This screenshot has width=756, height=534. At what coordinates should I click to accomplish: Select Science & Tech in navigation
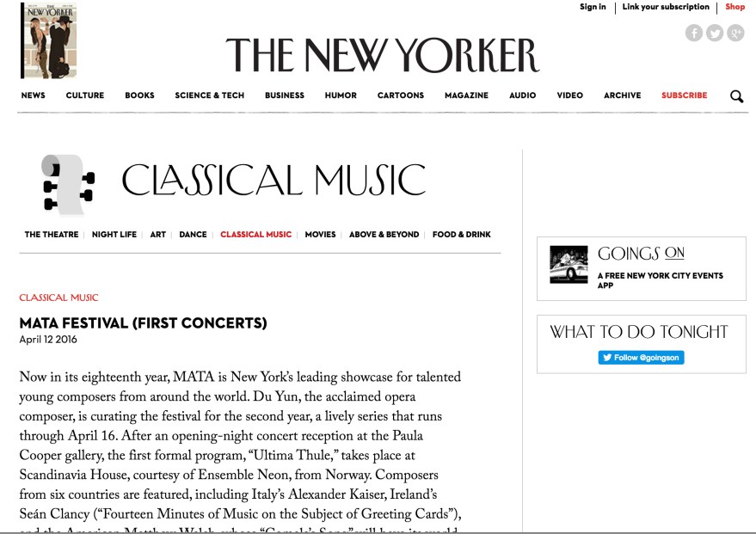210,95
